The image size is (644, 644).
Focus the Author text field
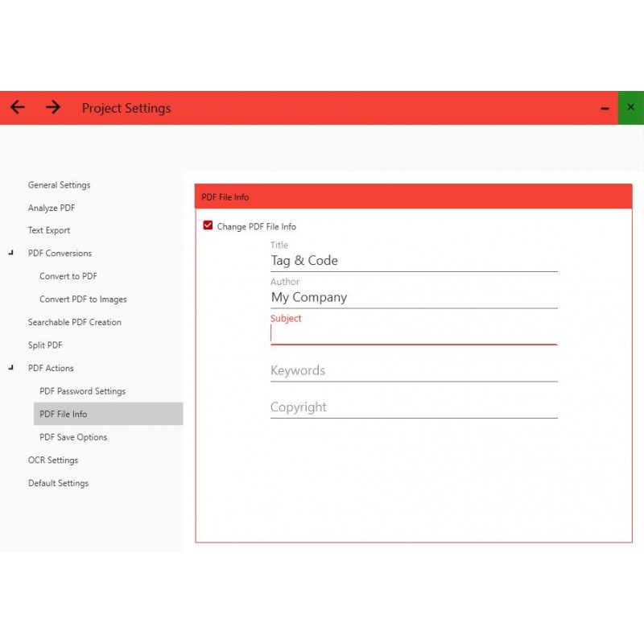[413, 297]
